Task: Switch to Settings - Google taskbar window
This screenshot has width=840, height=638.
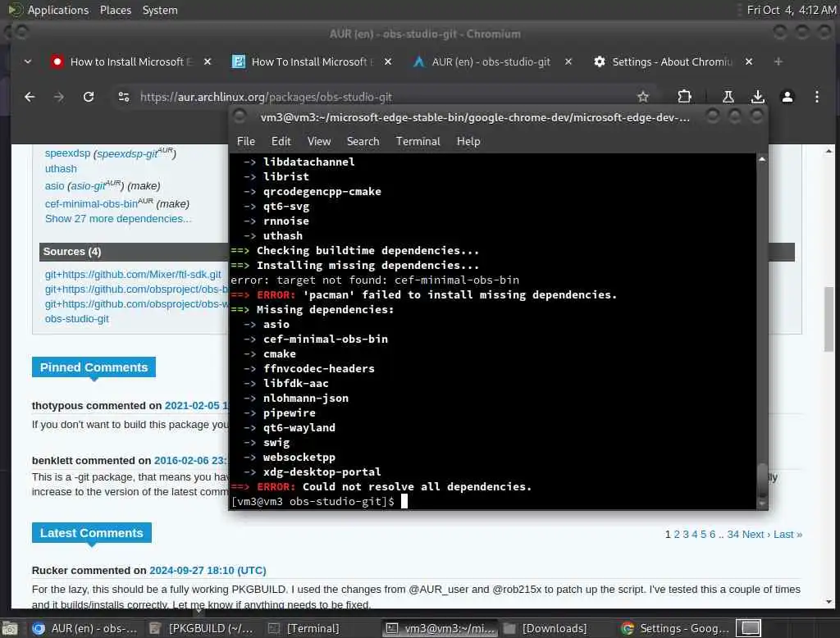Action: [x=675, y=628]
